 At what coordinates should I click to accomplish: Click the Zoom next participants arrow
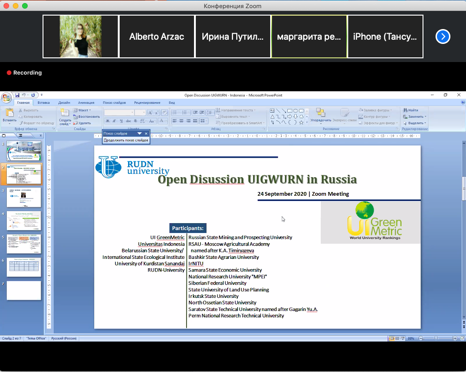[x=443, y=36]
